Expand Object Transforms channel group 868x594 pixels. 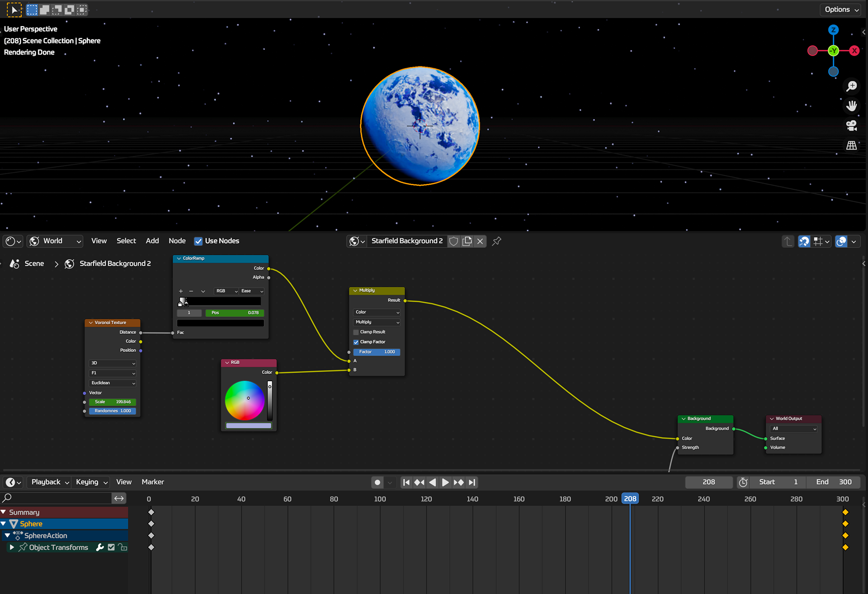(x=12, y=547)
